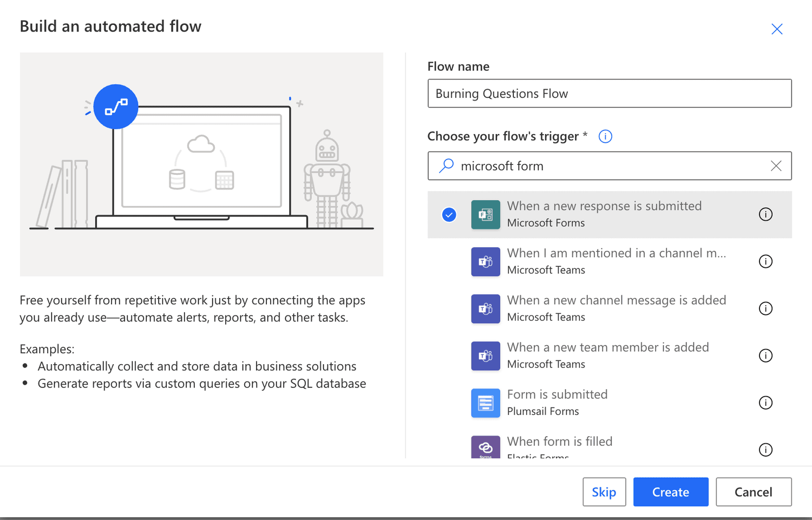This screenshot has width=812, height=520.
Task: Click the Teams icon for new channel message trigger
Action: point(486,308)
